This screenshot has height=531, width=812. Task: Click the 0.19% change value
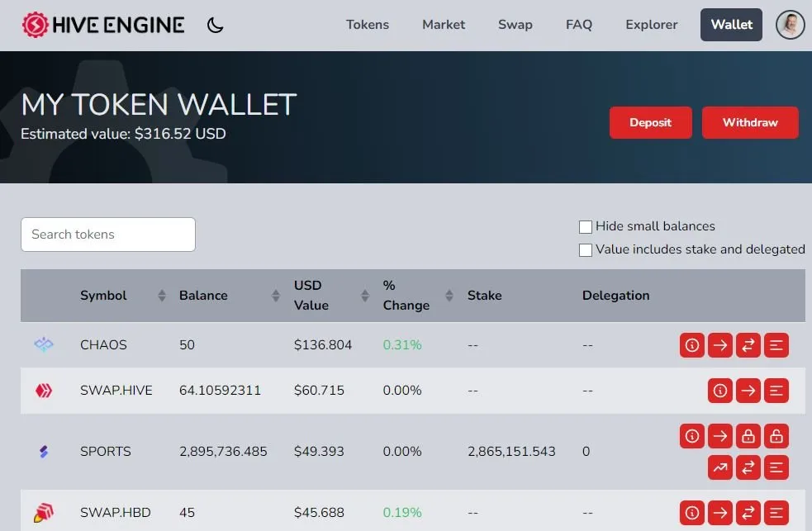[x=401, y=512]
